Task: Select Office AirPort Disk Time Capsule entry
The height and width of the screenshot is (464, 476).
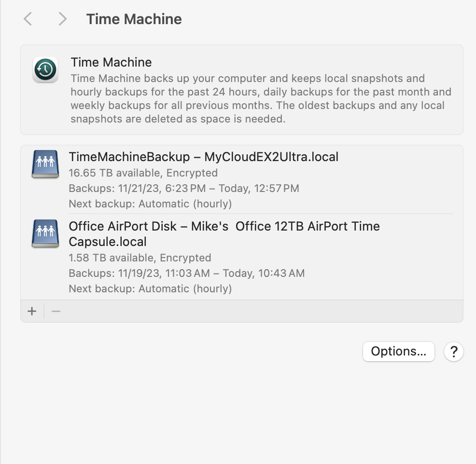Action: pos(242,257)
